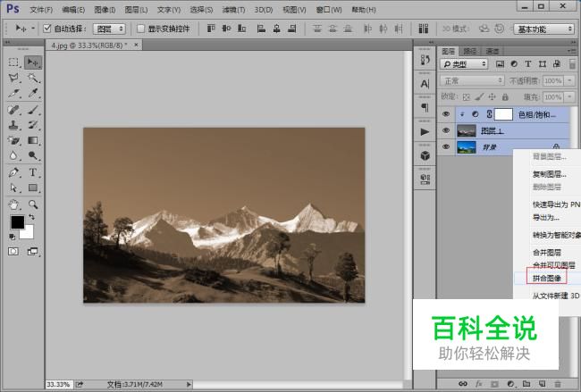Open the workspace switcher dropdown
Image resolution: width=581 pixels, height=392 pixels.
(x=543, y=29)
